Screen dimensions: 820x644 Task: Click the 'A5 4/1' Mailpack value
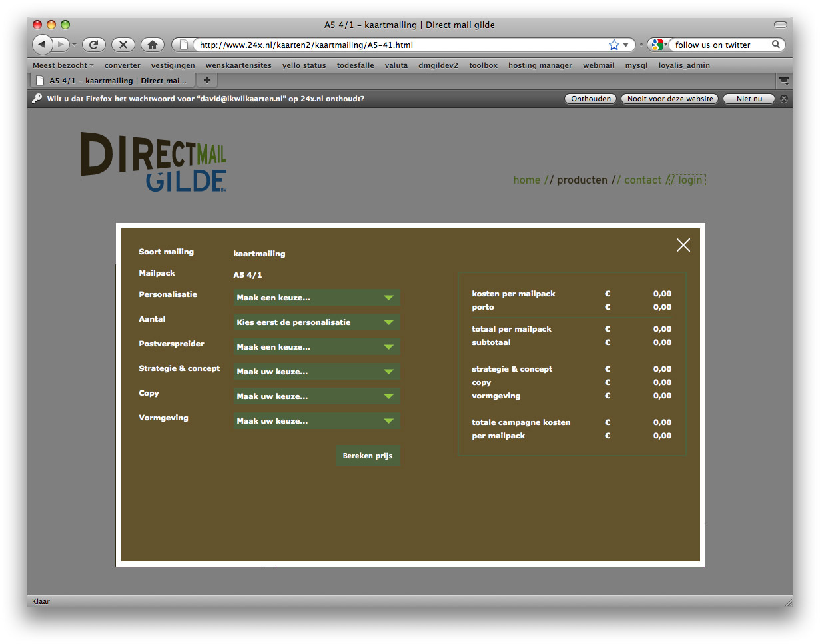[x=248, y=275]
